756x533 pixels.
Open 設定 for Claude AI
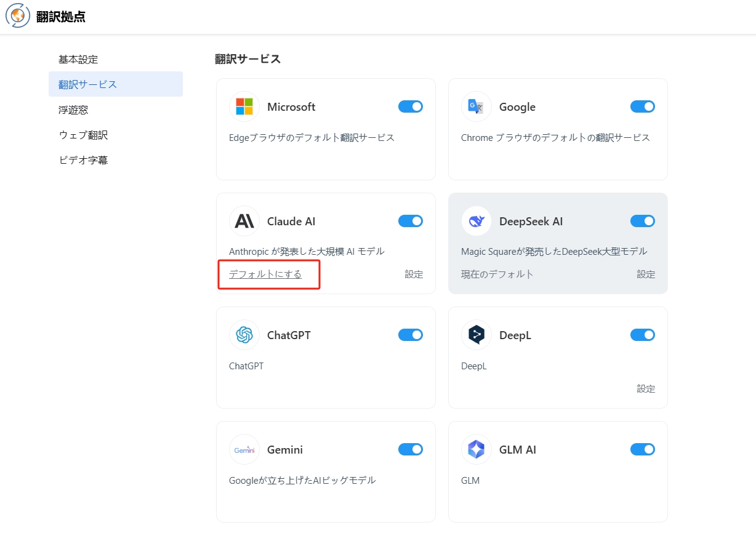pos(414,274)
